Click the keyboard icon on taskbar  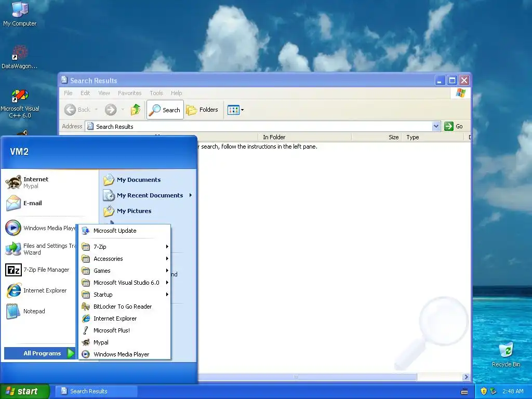(x=464, y=392)
